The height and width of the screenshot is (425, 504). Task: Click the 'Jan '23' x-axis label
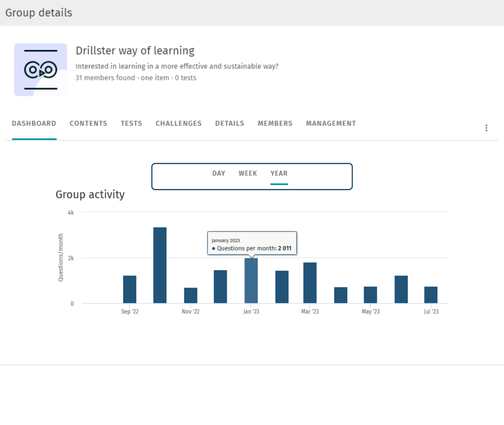point(251,312)
